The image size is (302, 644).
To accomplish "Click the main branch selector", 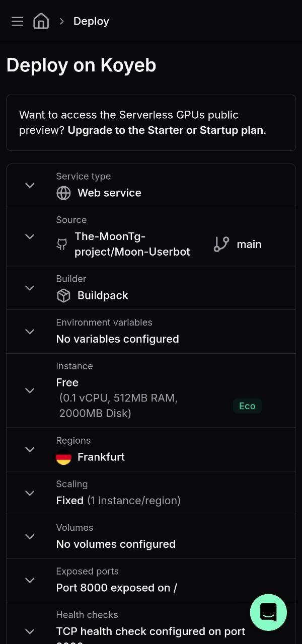I will click(249, 244).
